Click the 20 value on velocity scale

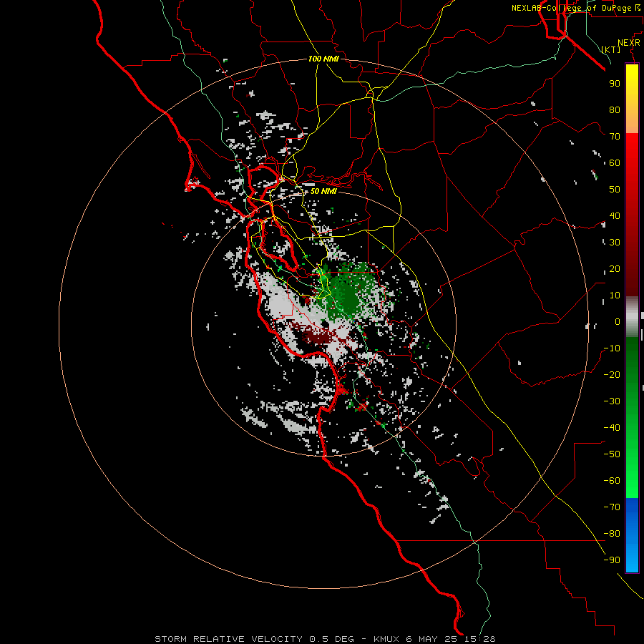click(x=615, y=268)
